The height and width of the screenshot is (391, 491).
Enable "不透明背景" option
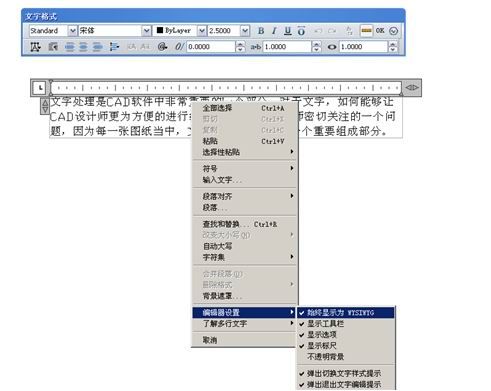point(346,357)
